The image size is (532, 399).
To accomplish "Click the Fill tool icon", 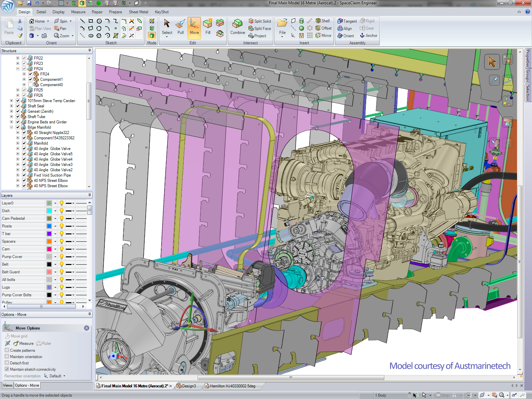I will (208, 27).
